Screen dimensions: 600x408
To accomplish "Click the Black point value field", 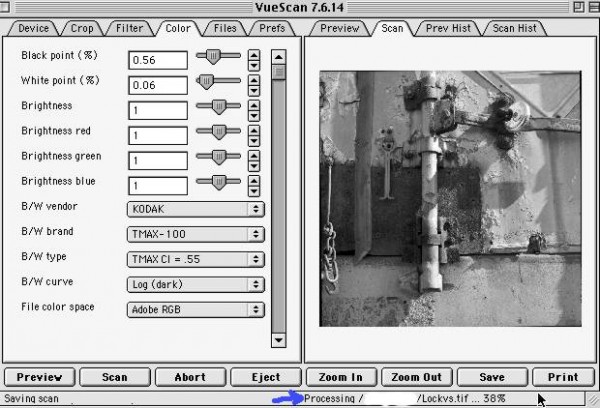I will tap(158, 60).
